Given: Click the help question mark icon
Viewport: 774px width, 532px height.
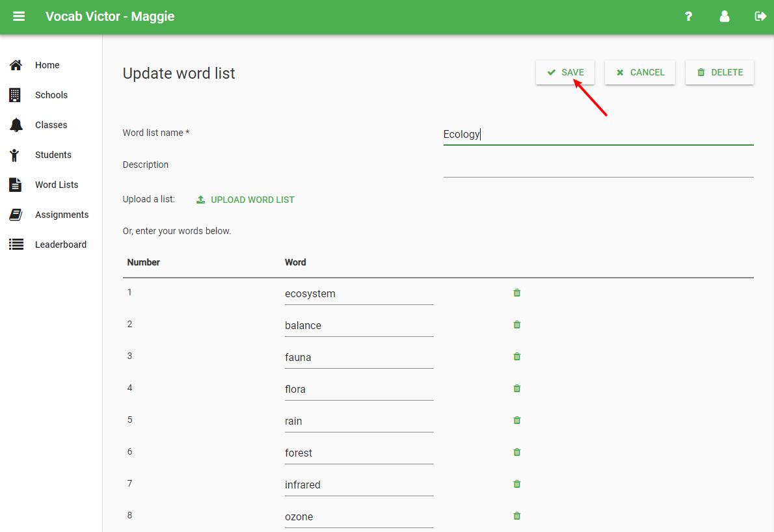Looking at the screenshot, I should [x=688, y=16].
